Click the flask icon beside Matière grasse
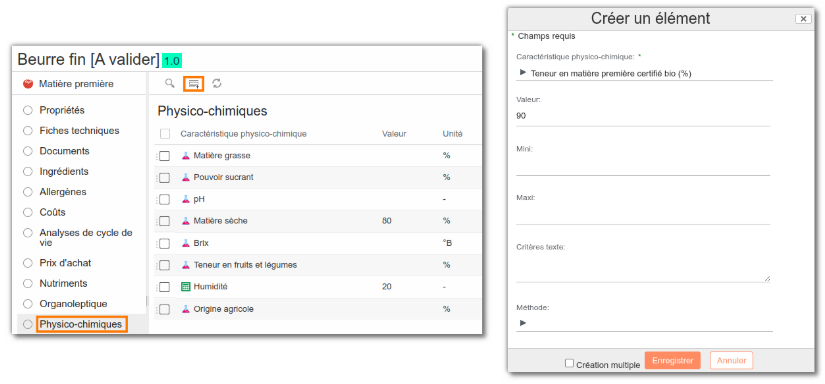 (185, 156)
